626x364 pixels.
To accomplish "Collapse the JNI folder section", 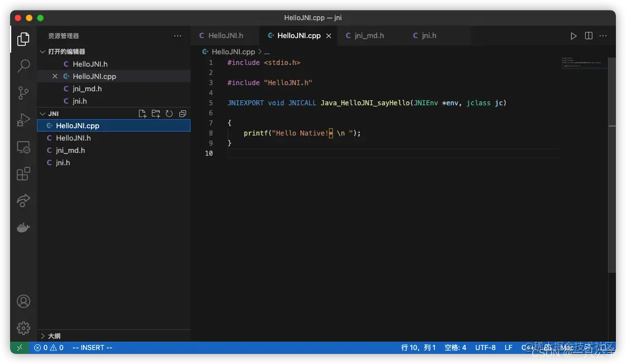I will click(43, 114).
